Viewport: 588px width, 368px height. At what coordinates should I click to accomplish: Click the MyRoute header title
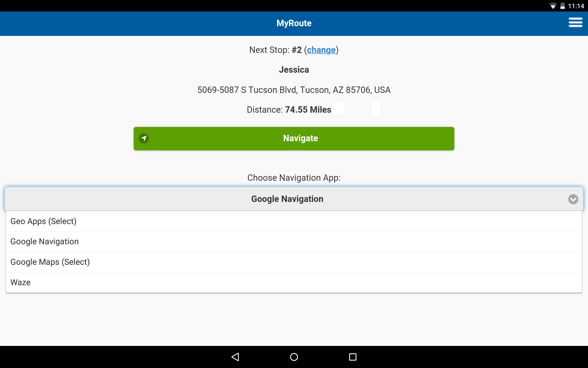pyautogui.click(x=294, y=23)
